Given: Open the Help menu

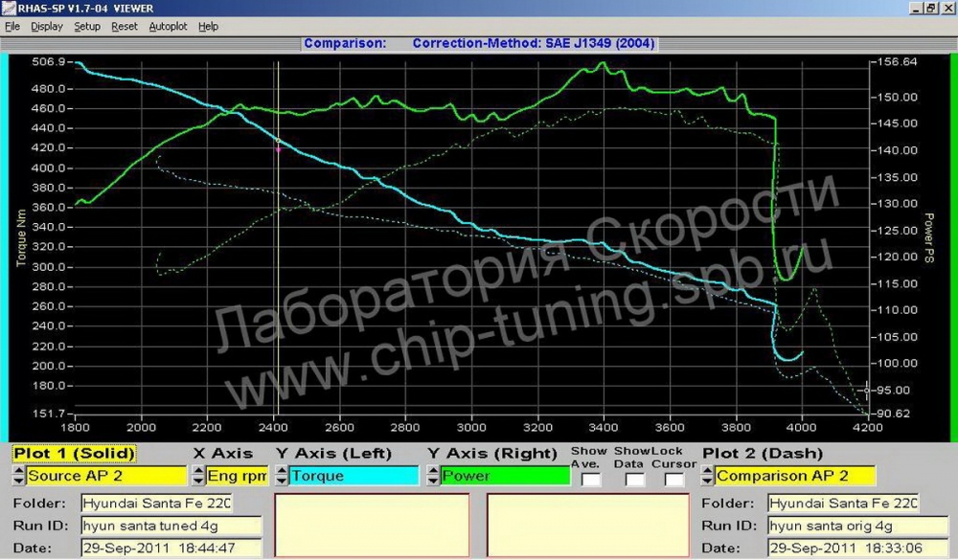Looking at the screenshot, I should tap(208, 26).
